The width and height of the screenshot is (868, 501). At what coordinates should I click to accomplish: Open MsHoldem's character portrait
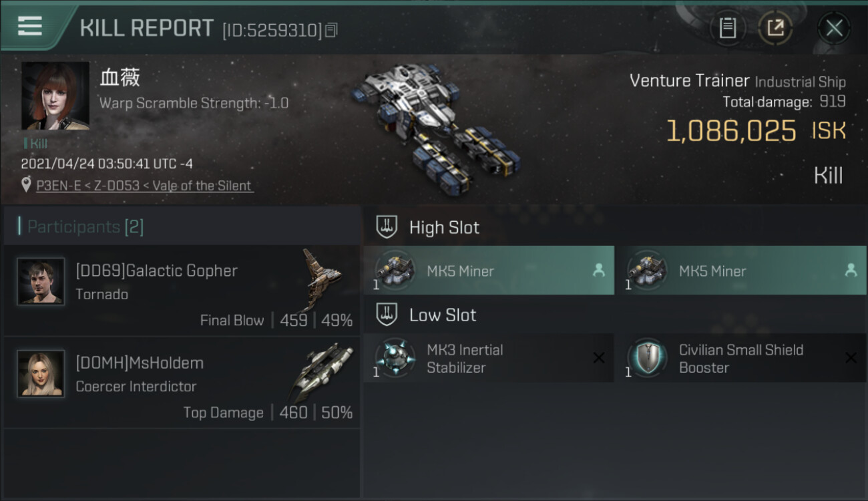(41, 373)
